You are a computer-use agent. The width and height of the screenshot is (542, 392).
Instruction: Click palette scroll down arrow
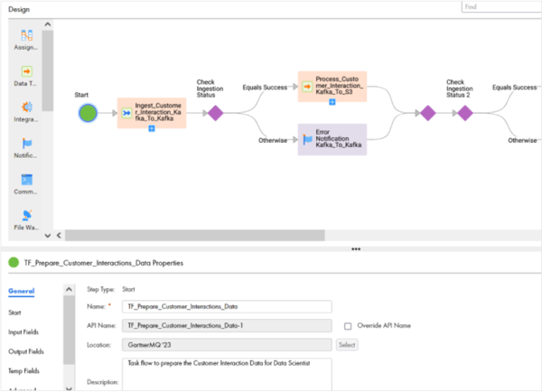coord(48,236)
